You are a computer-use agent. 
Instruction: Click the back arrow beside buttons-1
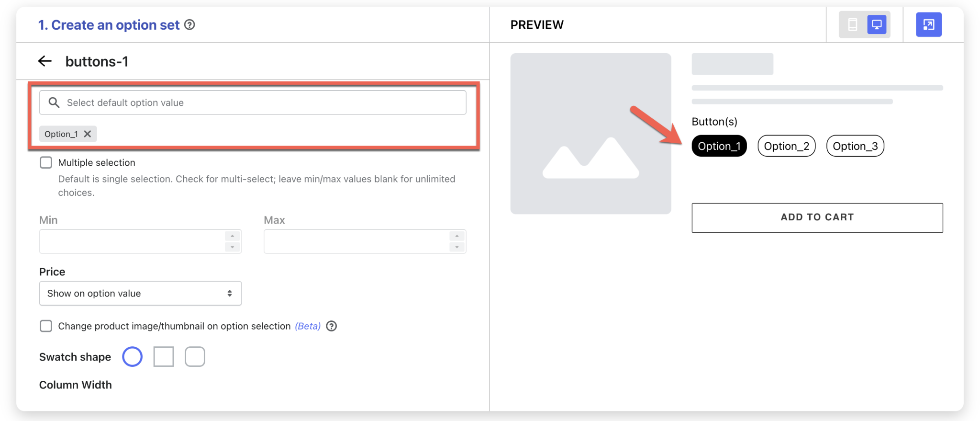pos(45,61)
